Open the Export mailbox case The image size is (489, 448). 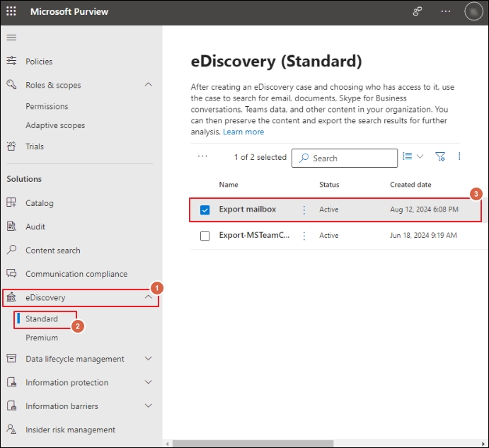coord(247,209)
